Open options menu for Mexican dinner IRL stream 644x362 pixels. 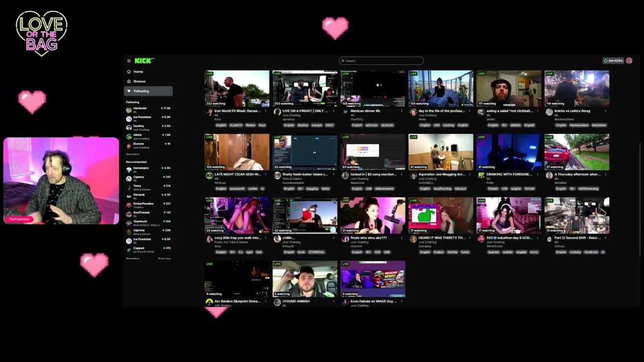[402, 111]
